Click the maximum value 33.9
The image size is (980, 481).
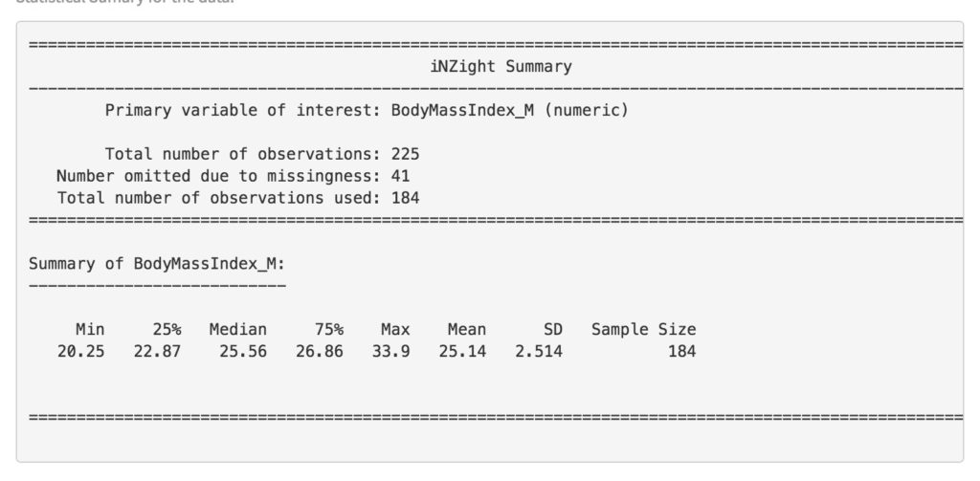click(x=391, y=352)
